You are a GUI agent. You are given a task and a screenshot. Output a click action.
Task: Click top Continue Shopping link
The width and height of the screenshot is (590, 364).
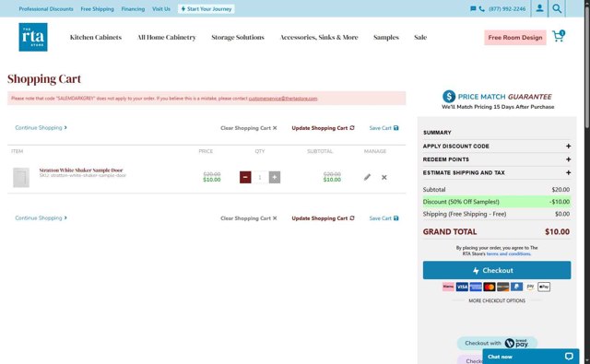pos(41,128)
